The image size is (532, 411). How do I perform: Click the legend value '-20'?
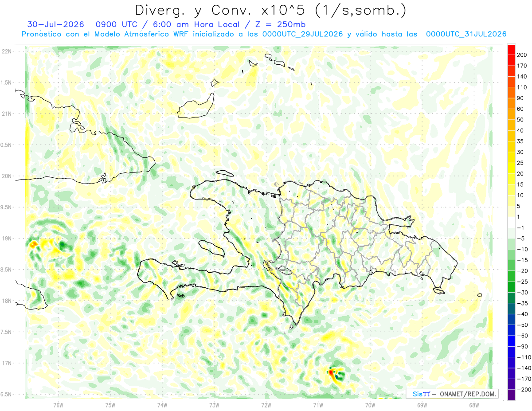click(522, 271)
